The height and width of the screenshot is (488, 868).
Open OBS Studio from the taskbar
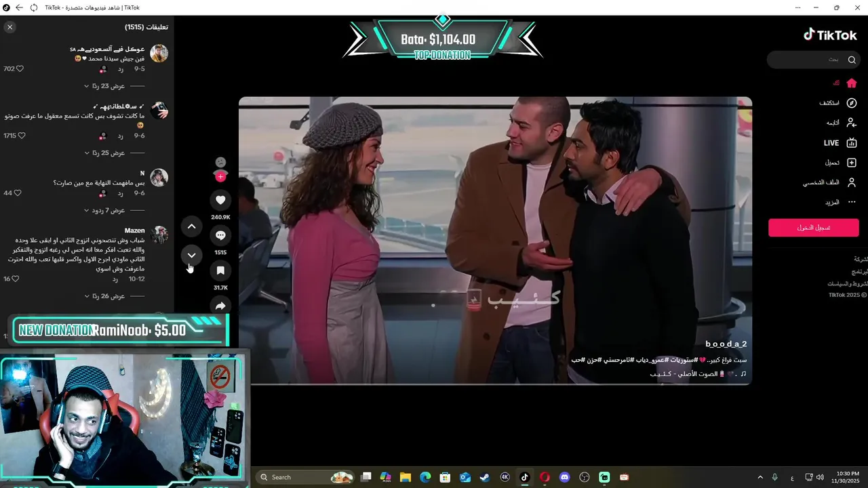pyautogui.click(x=585, y=477)
